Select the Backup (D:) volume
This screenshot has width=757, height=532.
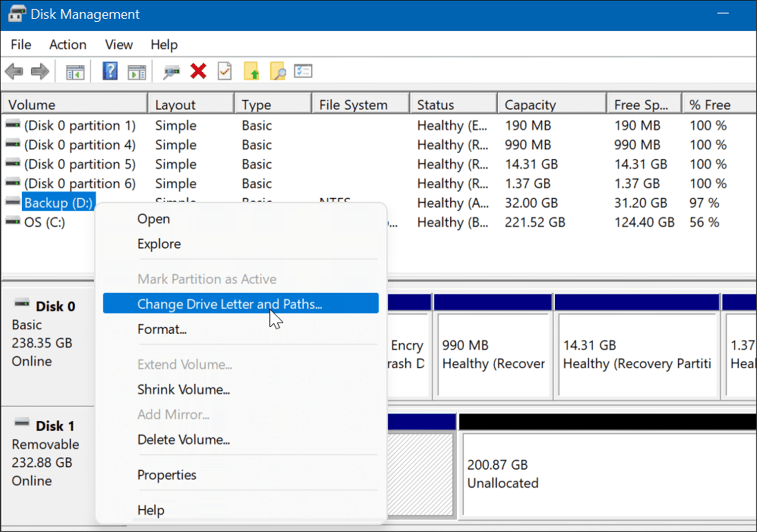58,202
